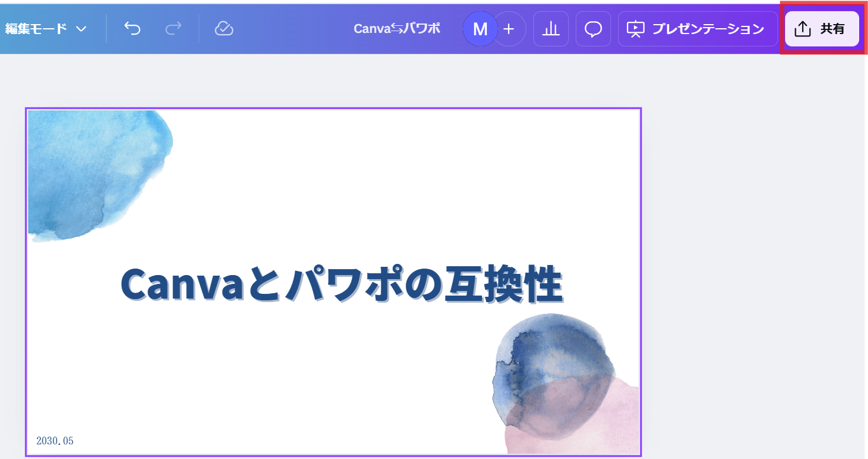Open the M profile avatar
The image size is (868, 459).
click(x=480, y=28)
